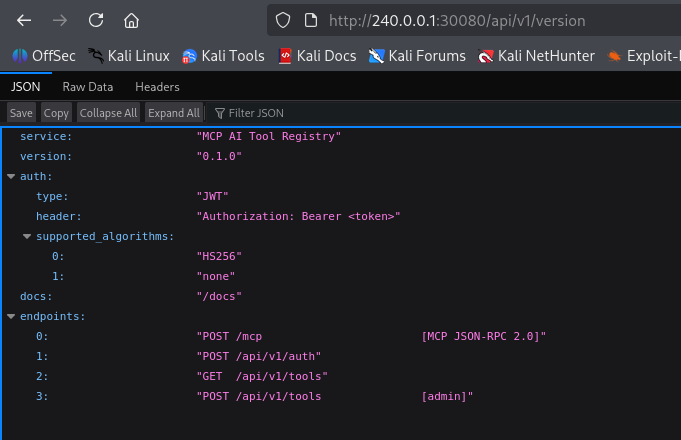681x440 pixels.
Task: Collapse the endpoints node
Action: click(x=11, y=316)
